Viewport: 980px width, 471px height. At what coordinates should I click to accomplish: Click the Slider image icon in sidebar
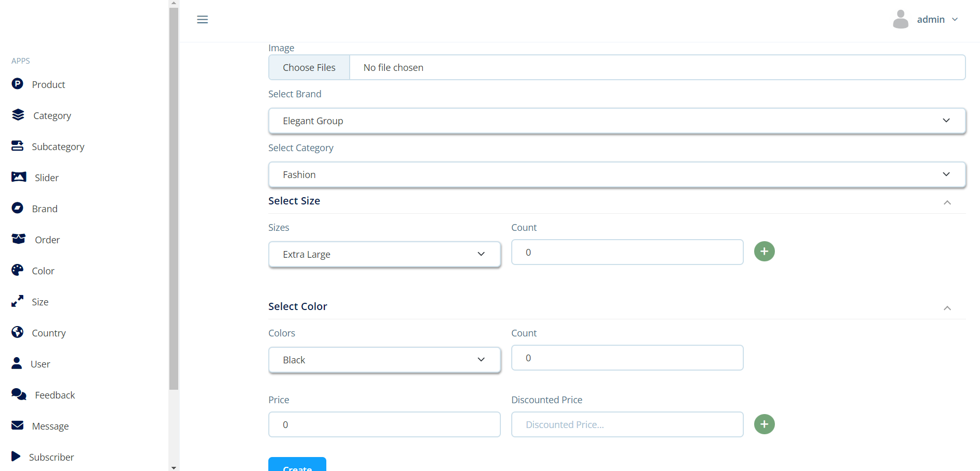(19, 177)
